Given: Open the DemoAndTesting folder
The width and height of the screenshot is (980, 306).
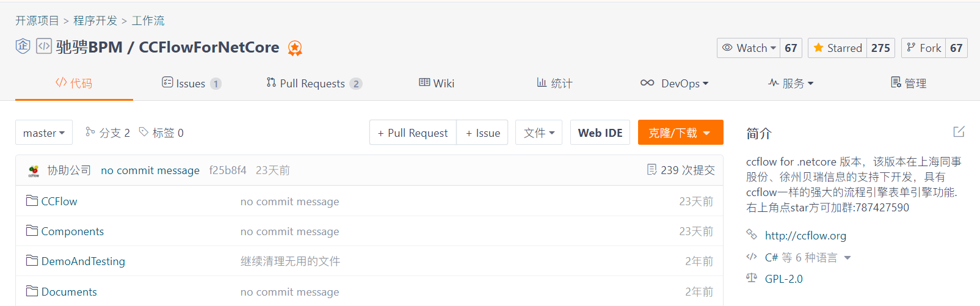Looking at the screenshot, I should [x=83, y=261].
